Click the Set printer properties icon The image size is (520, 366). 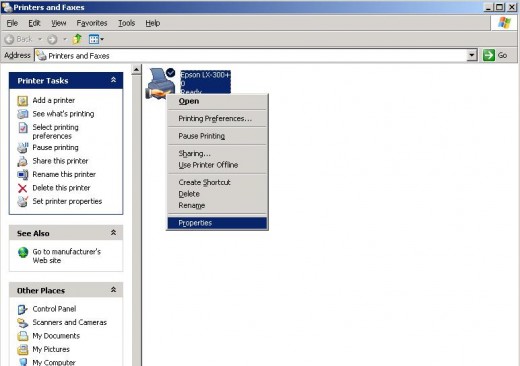pos(23,201)
